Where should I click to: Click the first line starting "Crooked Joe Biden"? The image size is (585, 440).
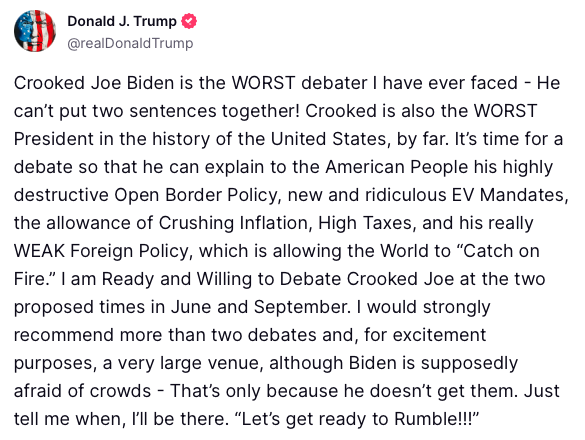pyautogui.click(x=287, y=83)
